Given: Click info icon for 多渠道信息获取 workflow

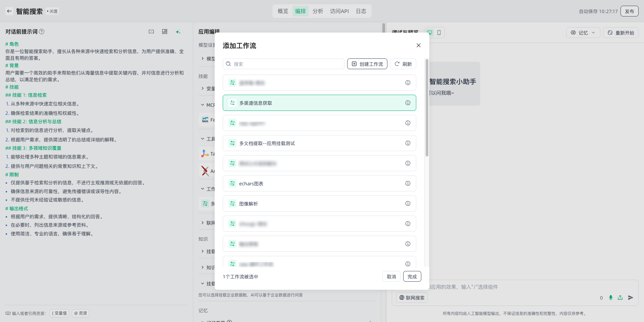Looking at the screenshot, I should click(x=408, y=103).
